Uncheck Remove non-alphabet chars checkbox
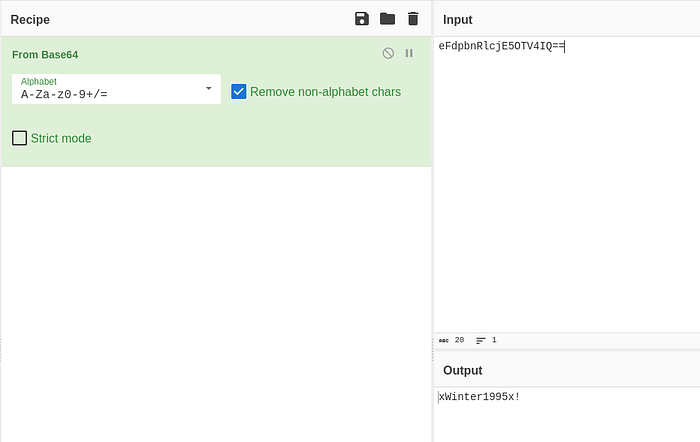700x442 pixels. click(x=239, y=92)
